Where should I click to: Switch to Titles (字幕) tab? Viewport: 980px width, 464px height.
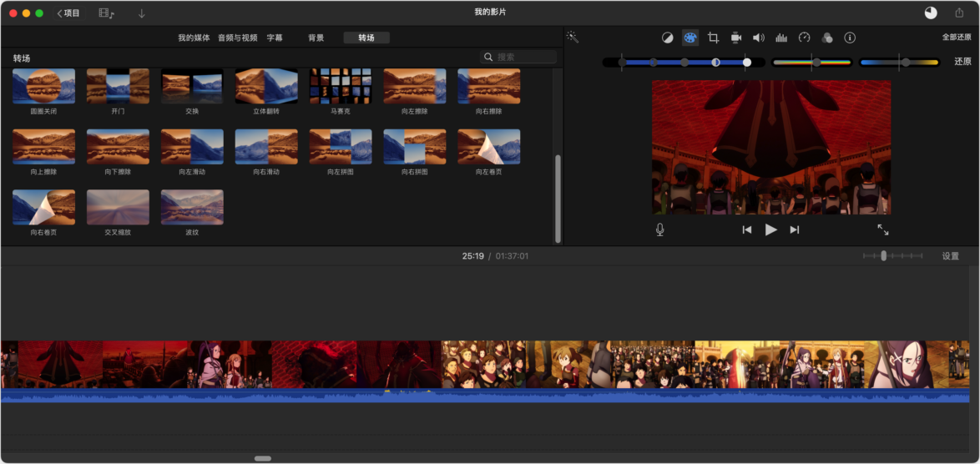click(x=275, y=38)
